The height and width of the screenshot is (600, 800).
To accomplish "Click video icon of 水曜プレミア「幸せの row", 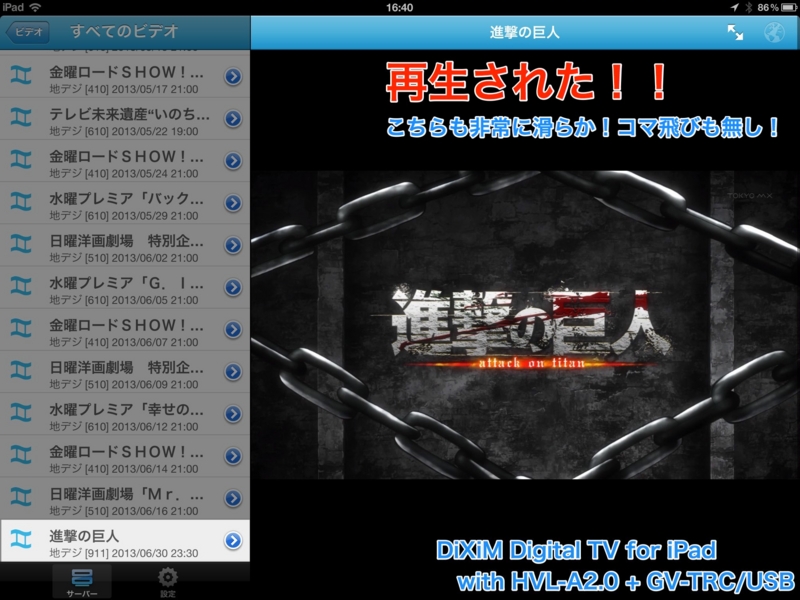I will 21,413.
